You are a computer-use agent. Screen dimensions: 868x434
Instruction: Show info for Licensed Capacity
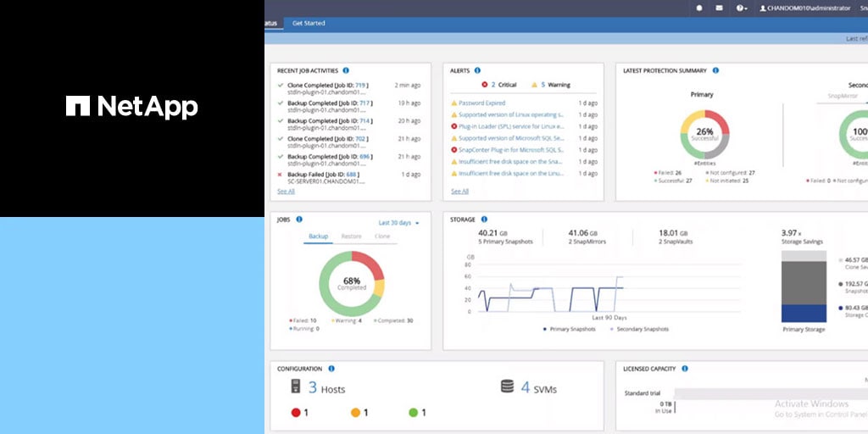(x=684, y=369)
